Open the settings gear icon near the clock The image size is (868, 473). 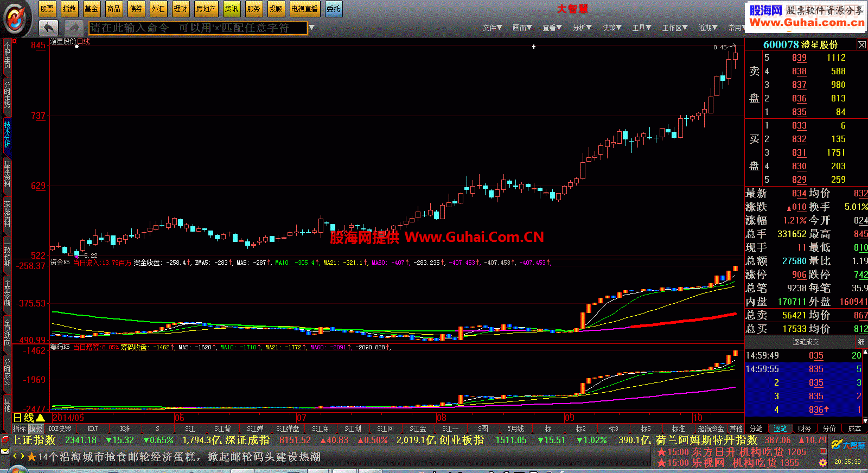click(823, 462)
